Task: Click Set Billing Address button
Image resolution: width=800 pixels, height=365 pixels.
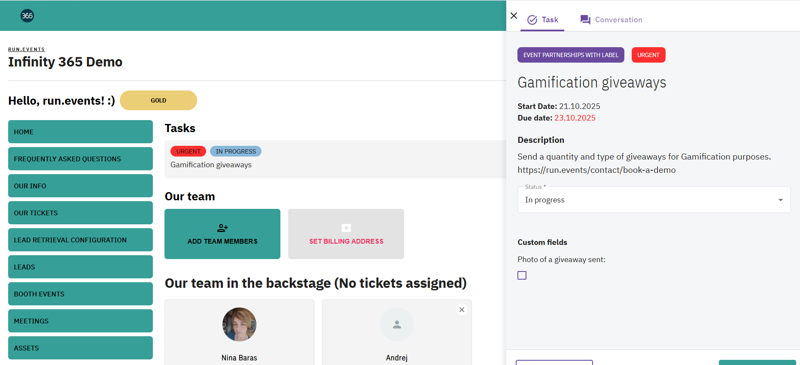Action: [346, 234]
